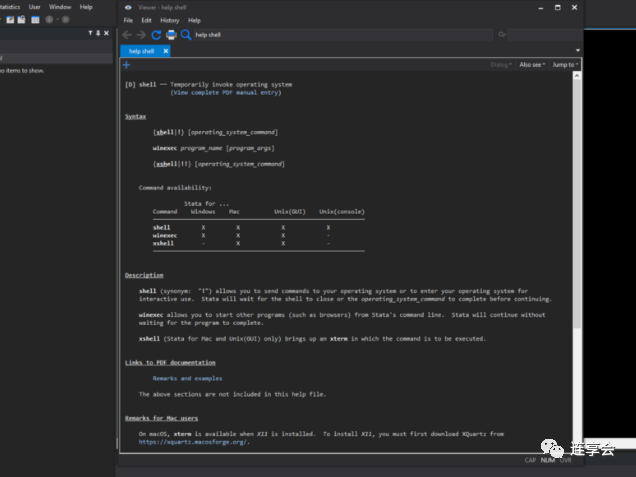Open the Window menu in main window
The height and width of the screenshot is (477, 636).
pos(60,7)
